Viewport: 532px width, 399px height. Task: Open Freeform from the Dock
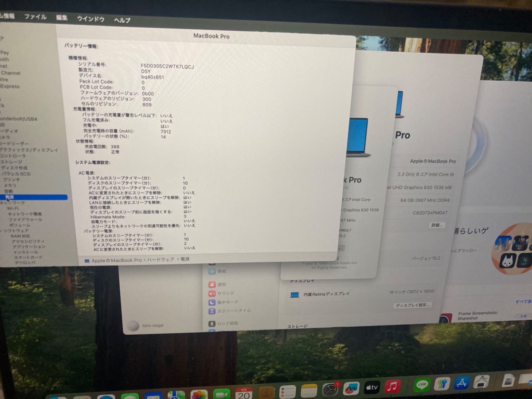(x=351, y=388)
